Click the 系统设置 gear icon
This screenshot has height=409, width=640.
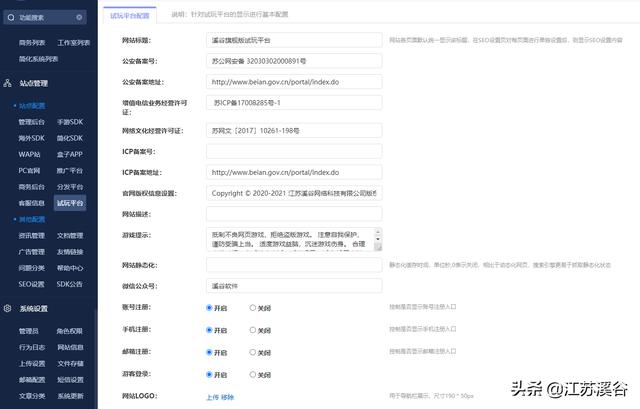pyautogui.click(x=9, y=309)
